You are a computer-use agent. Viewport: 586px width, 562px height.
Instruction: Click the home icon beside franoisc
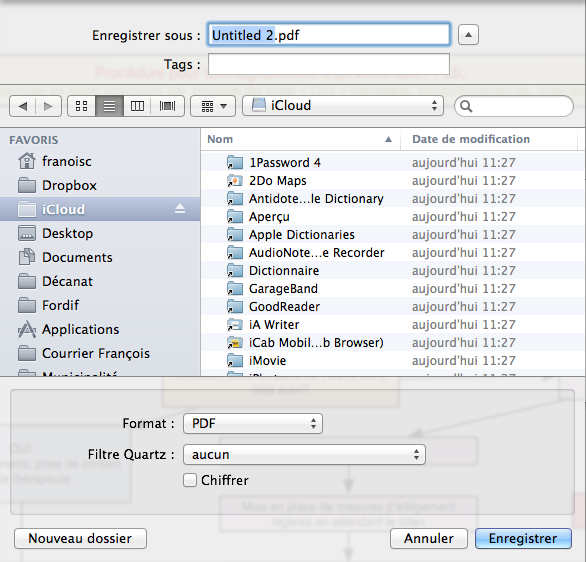27,161
